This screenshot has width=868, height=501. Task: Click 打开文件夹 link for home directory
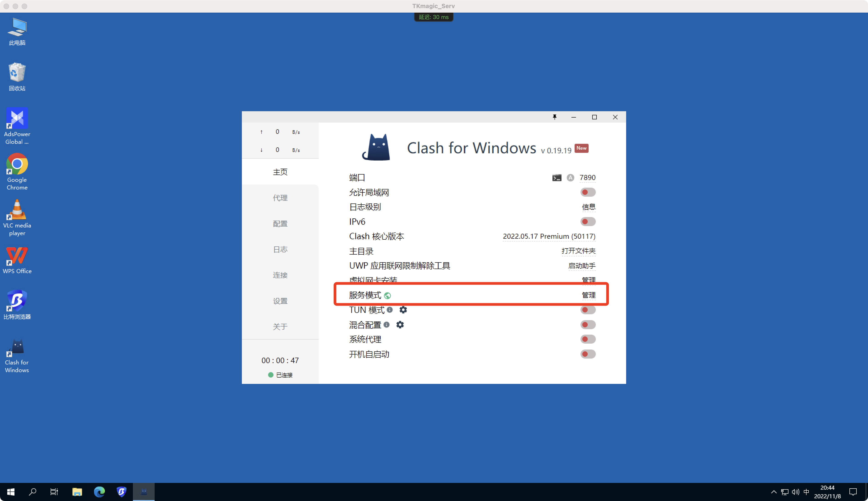point(578,251)
